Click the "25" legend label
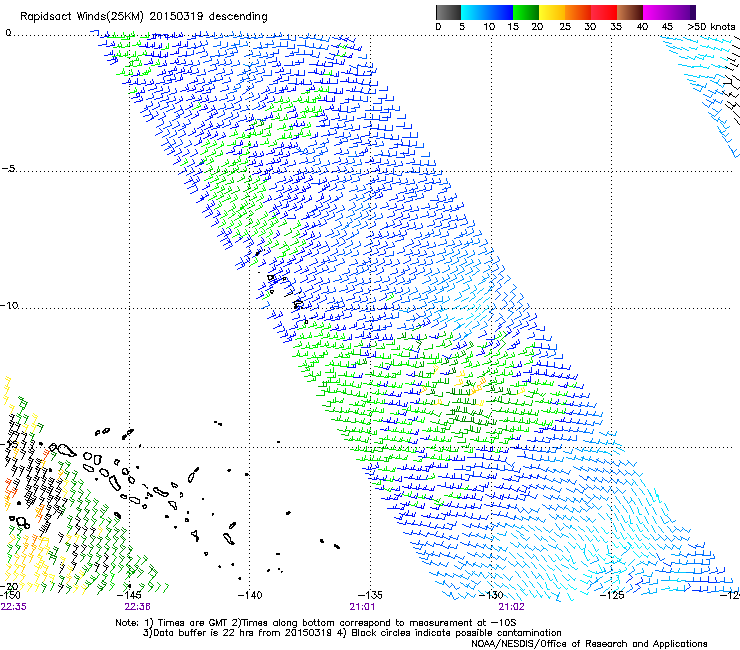Screen dimensions: 740x650 [565, 27]
